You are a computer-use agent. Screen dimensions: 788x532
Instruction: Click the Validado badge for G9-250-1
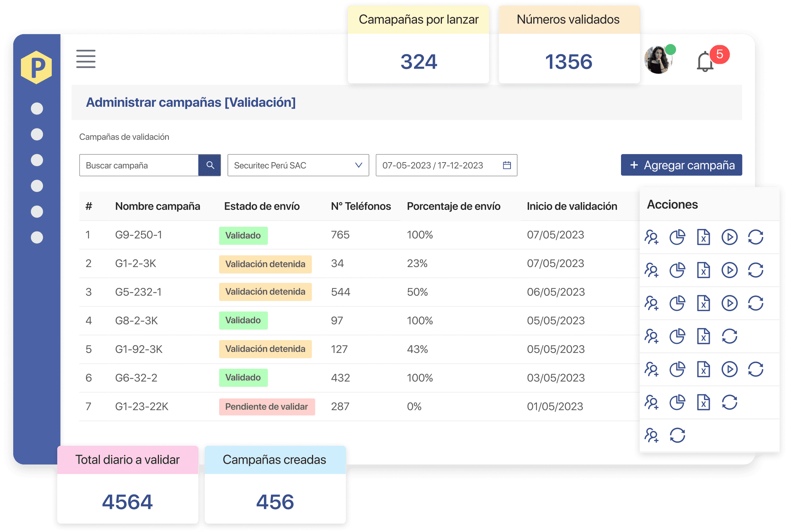[x=243, y=236]
